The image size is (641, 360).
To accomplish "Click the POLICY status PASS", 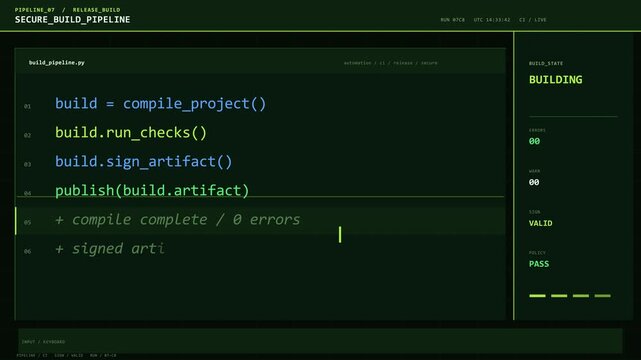I will coord(539,264).
